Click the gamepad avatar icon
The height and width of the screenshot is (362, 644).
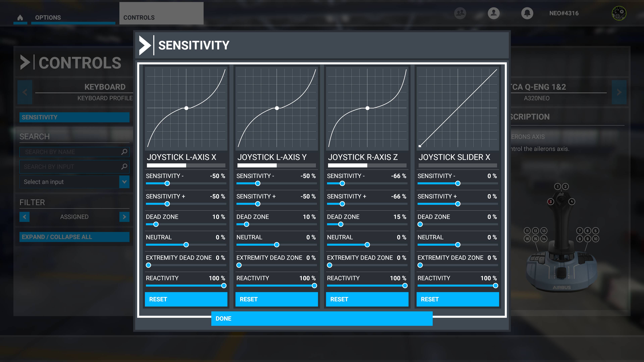click(619, 13)
